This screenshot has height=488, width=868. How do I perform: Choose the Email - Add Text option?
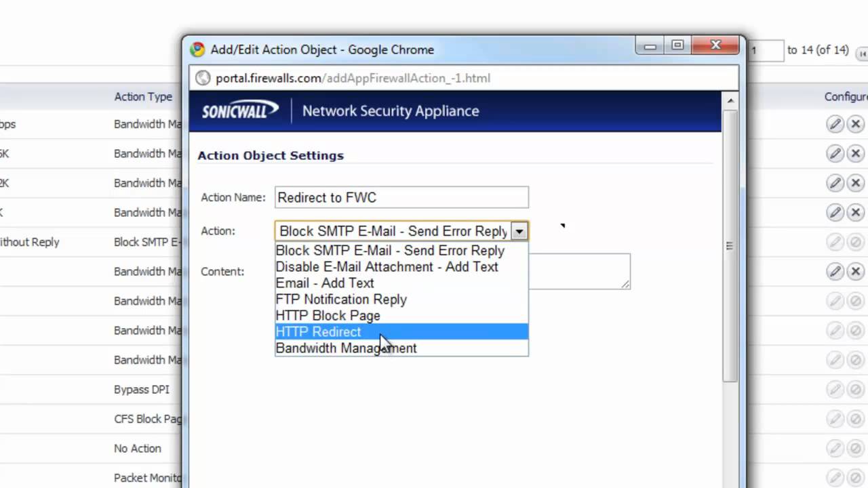point(324,283)
